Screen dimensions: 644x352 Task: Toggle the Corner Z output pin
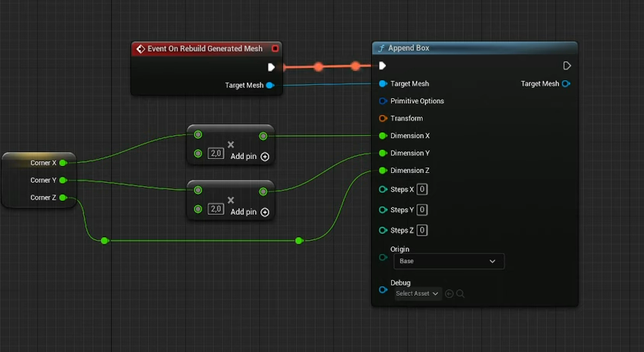click(x=63, y=198)
